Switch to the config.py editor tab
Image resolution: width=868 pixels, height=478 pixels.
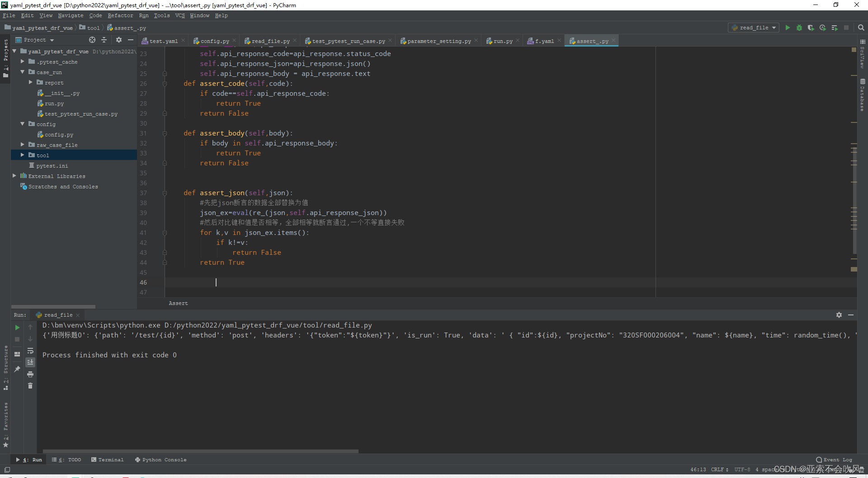[x=214, y=41]
